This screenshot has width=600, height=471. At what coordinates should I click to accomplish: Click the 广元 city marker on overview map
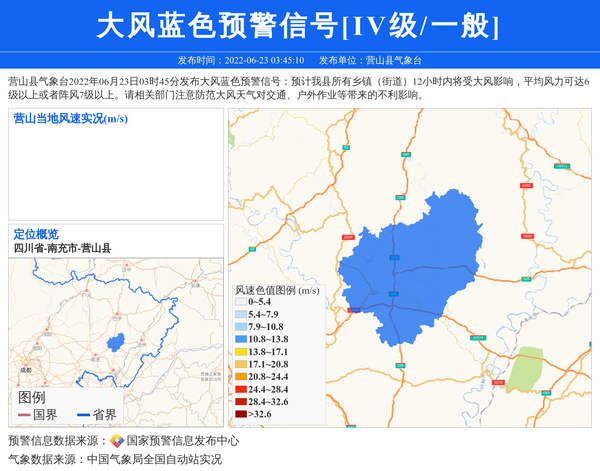click(87, 290)
